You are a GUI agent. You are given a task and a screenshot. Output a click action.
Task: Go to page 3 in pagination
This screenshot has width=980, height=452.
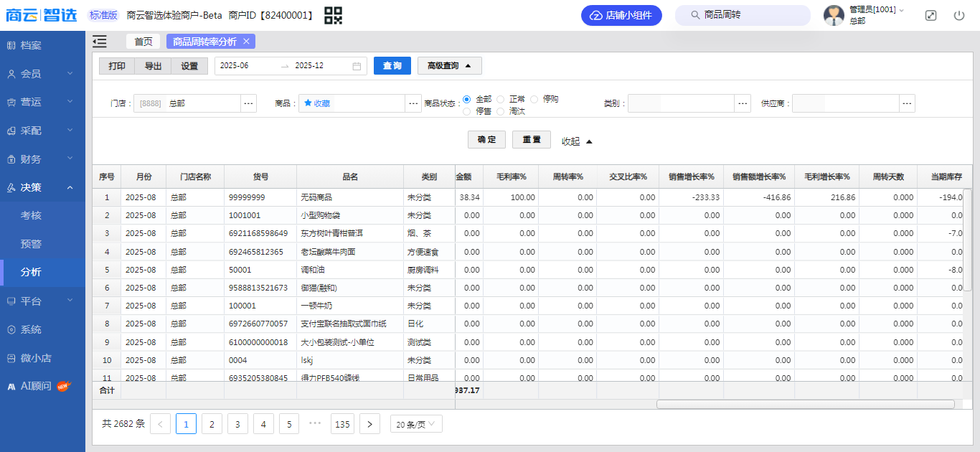pos(237,424)
